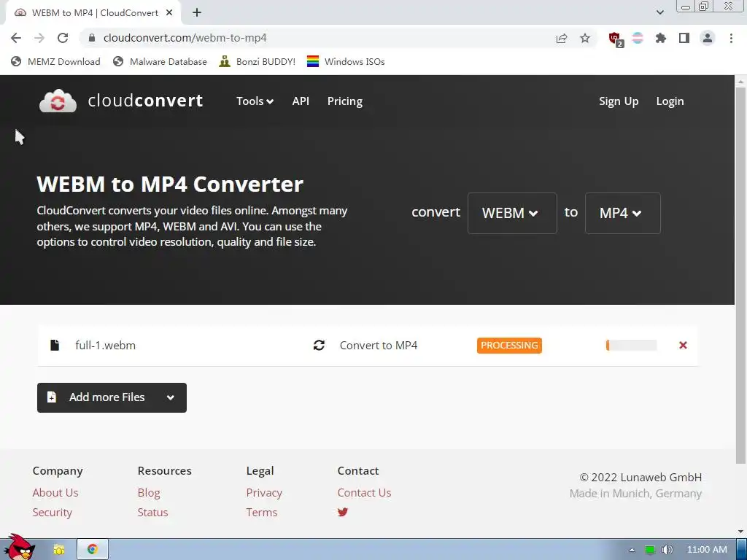Click the file icon next to full-1.webm
The height and width of the screenshot is (560, 747).
[x=55, y=345]
